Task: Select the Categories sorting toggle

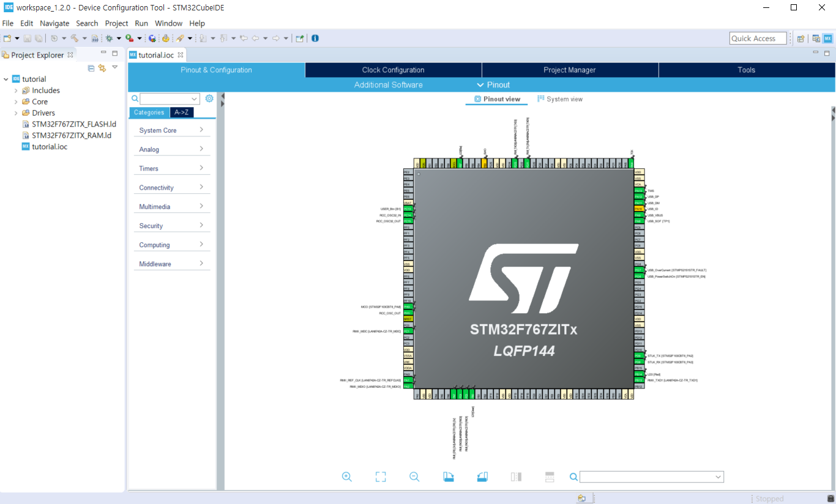Action: pyautogui.click(x=149, y=113)
